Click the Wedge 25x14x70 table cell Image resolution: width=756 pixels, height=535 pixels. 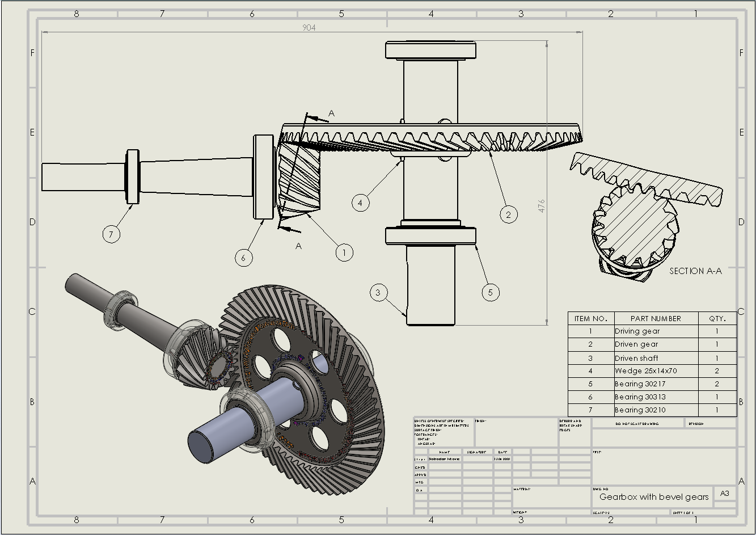[656, 371]
